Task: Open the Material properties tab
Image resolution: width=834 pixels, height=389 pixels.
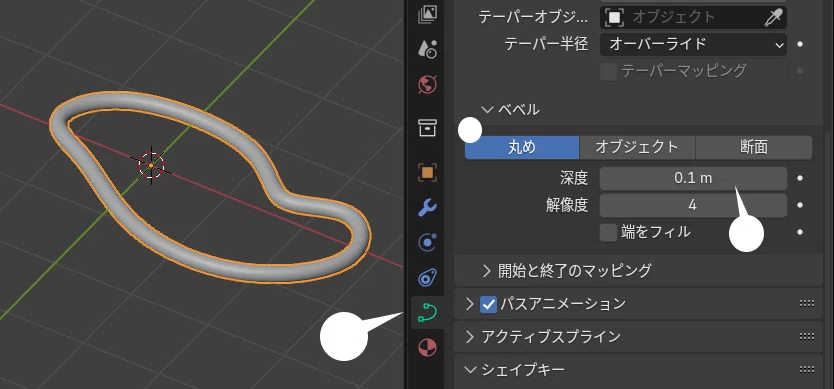Action: point(427,348)
